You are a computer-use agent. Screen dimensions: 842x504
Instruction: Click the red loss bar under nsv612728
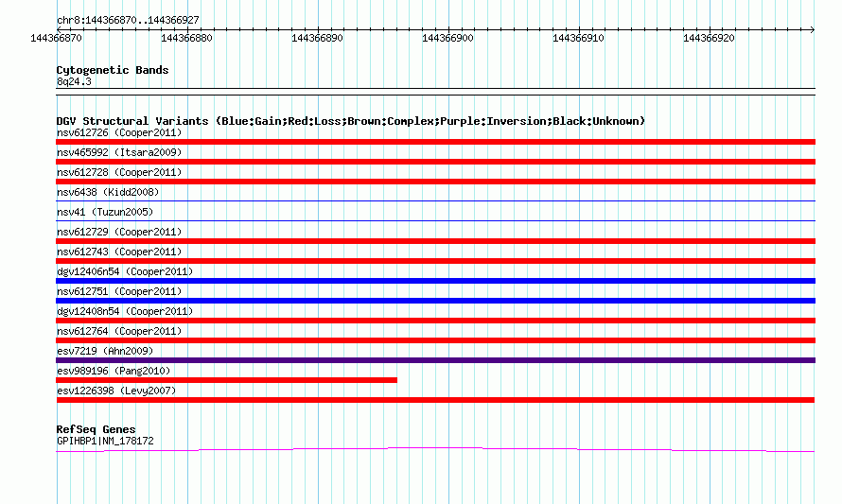[435, 182]
